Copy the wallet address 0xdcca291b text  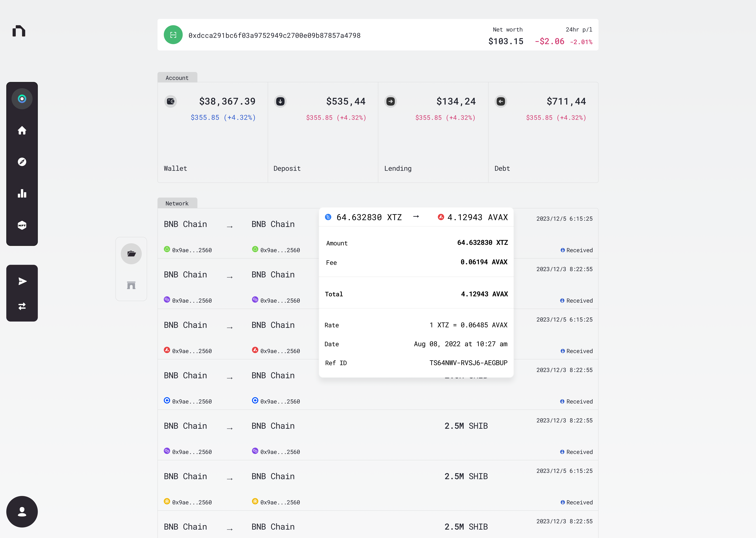[x=274, y=35]
